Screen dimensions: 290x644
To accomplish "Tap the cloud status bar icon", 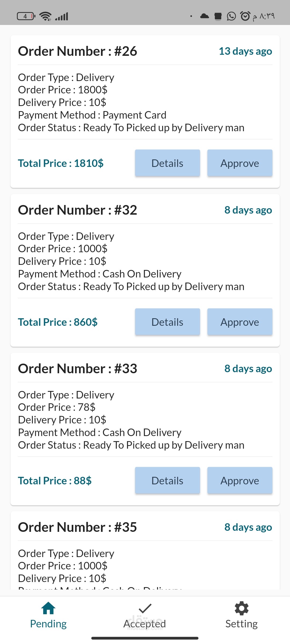I will (x=205, y=16).
